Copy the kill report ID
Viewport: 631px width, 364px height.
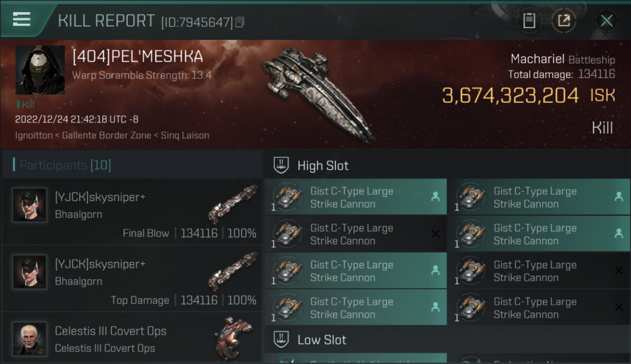[x=240, y=22]
